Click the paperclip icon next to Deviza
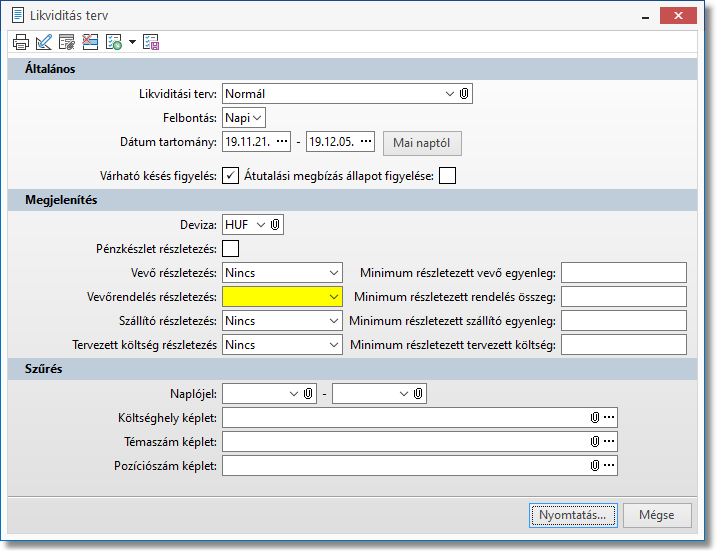Viewport: 717px width, 553px height. [276, 225]
